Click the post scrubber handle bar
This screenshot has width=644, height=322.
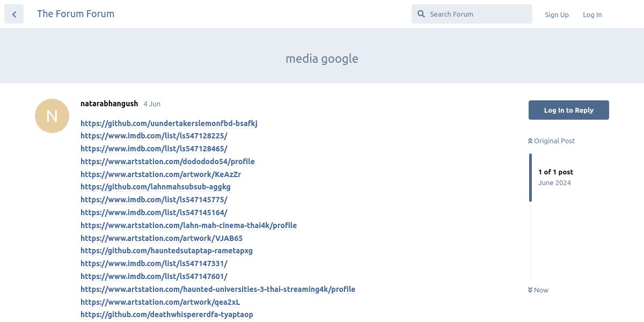point(530,178)
